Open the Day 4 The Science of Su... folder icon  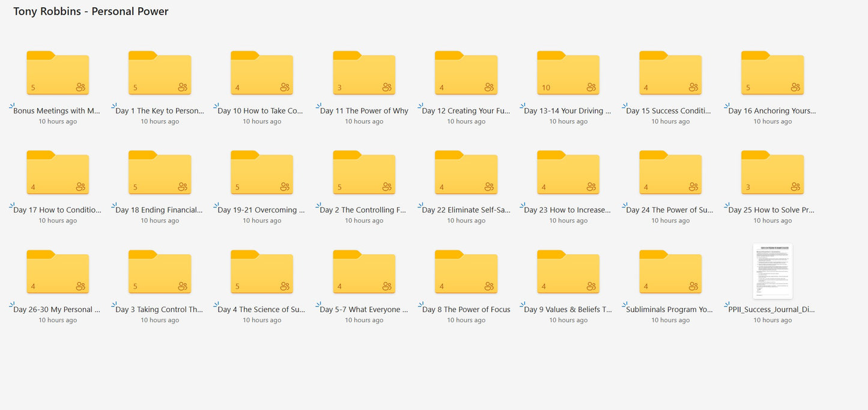coord(262,272)
